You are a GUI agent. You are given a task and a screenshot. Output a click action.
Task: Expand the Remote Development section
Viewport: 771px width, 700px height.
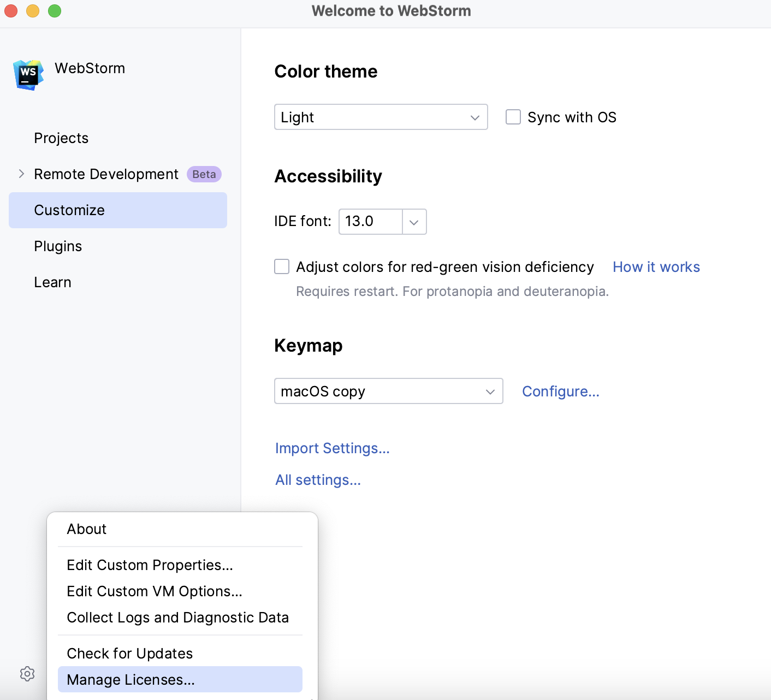pos(21,174)
